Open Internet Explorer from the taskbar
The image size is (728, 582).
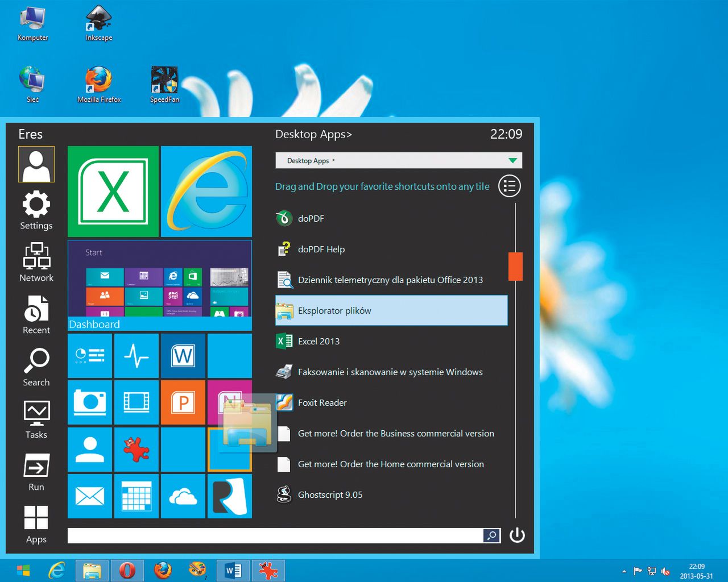[56, 570]
